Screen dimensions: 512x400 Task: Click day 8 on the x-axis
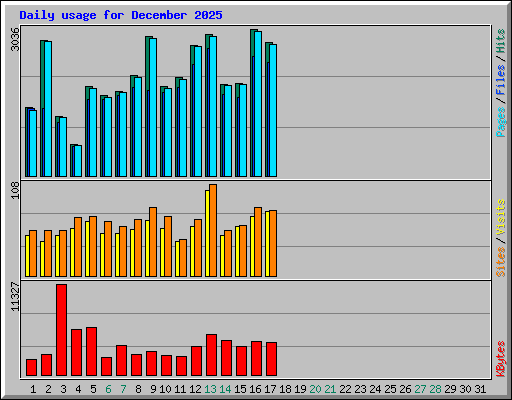138,389
